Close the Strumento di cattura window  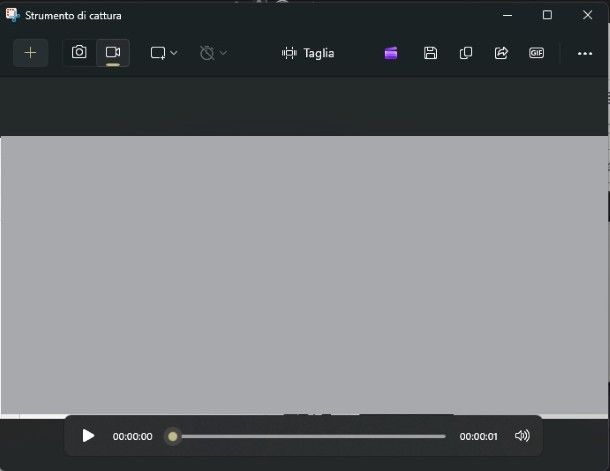(587, 15)
